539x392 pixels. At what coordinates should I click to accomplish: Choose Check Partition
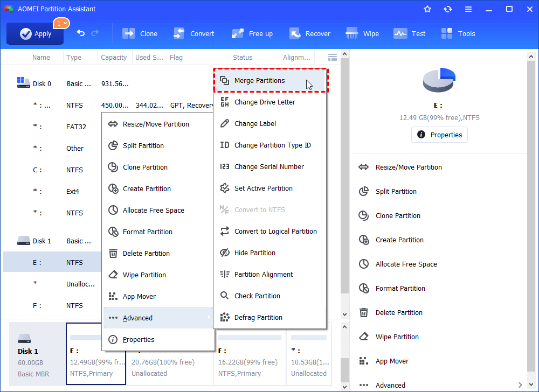point(270,296)
